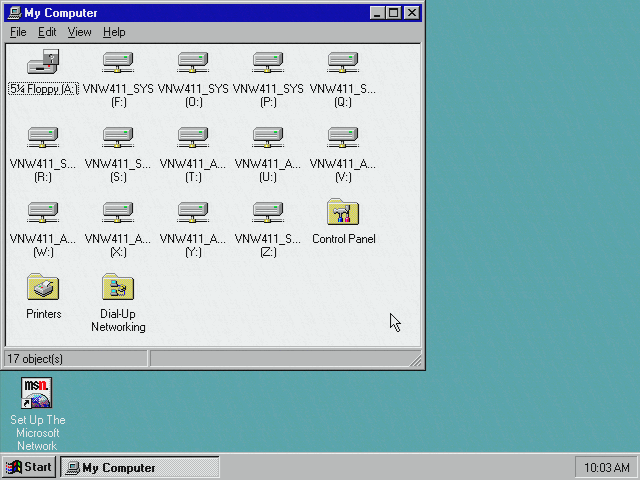This screenshot has height=480, width=640.
Task: Open the Help menu
Action: [114, 32]
